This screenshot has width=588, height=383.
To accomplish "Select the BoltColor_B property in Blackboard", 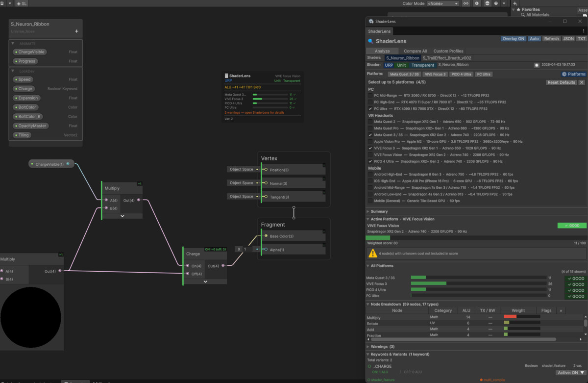I will pyautogui.click(x=28, y=117).
